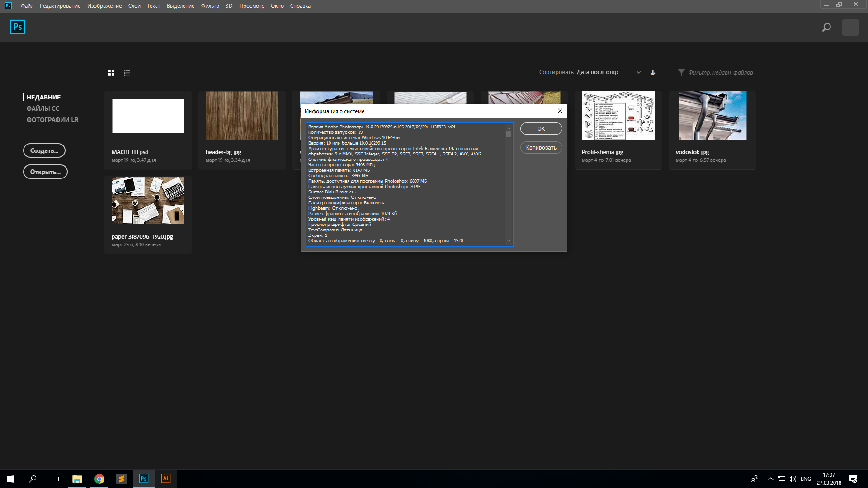The image size is (868, 488).
Task: Open the 3D menu
Action: click(x=229, y=6)
